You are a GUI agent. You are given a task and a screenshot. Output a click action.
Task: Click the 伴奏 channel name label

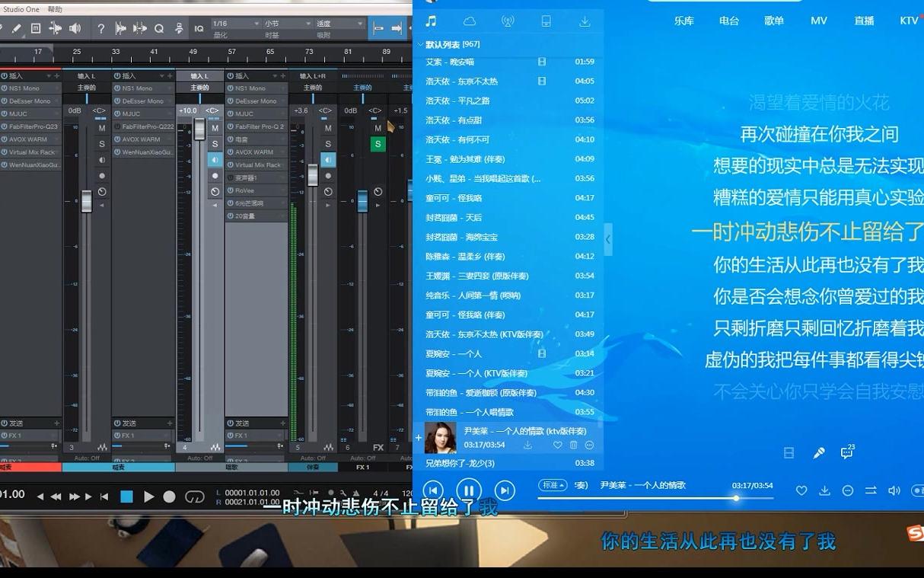click(313, 468)
